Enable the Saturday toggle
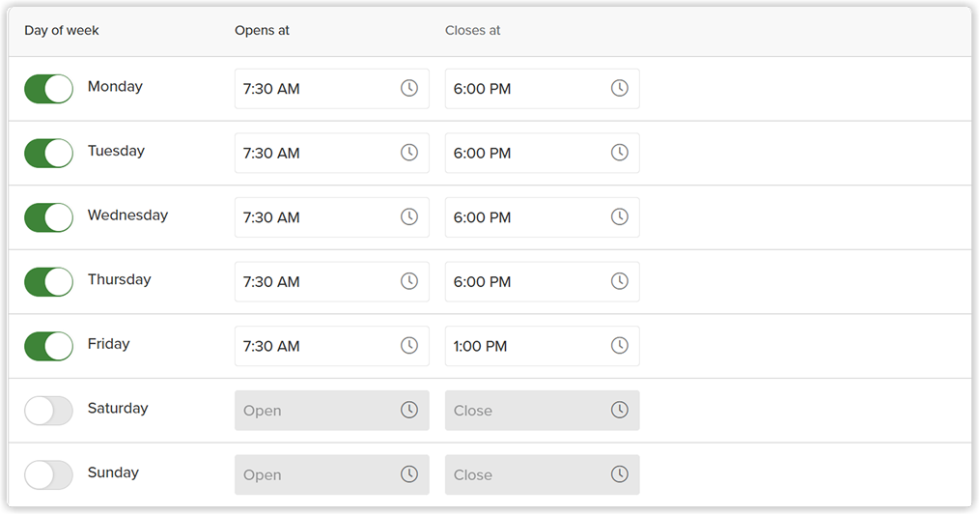 [48, 411]
